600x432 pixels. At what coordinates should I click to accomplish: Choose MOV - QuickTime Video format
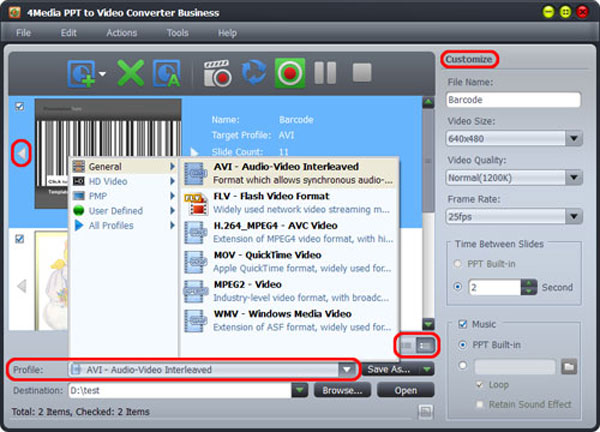(x=290, y=261)
